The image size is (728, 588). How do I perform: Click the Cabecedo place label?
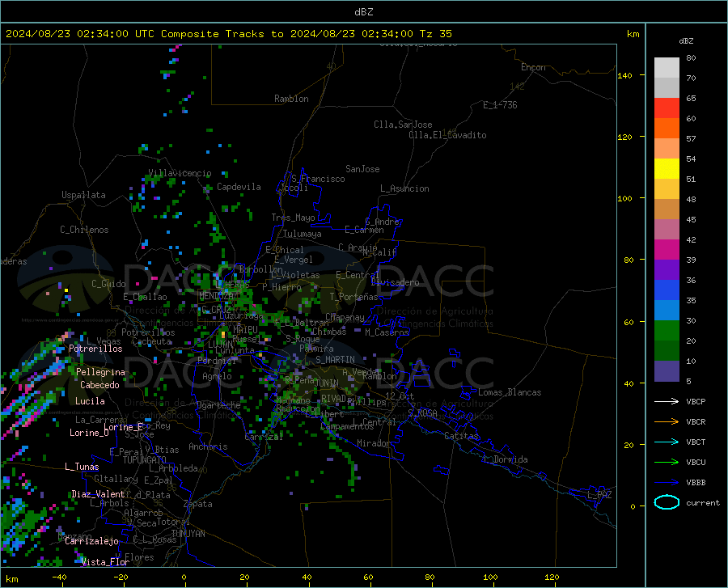click(x=99, y=385)
